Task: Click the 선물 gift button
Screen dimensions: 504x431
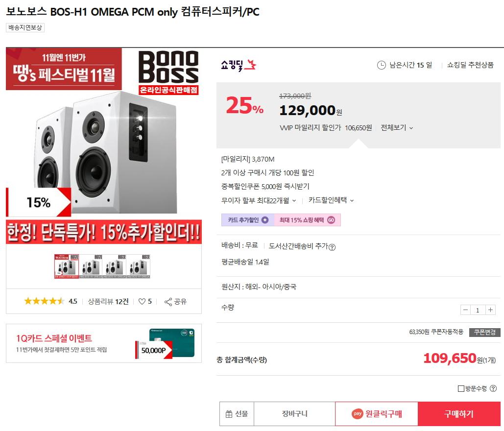Action: (x=237, y=414)
